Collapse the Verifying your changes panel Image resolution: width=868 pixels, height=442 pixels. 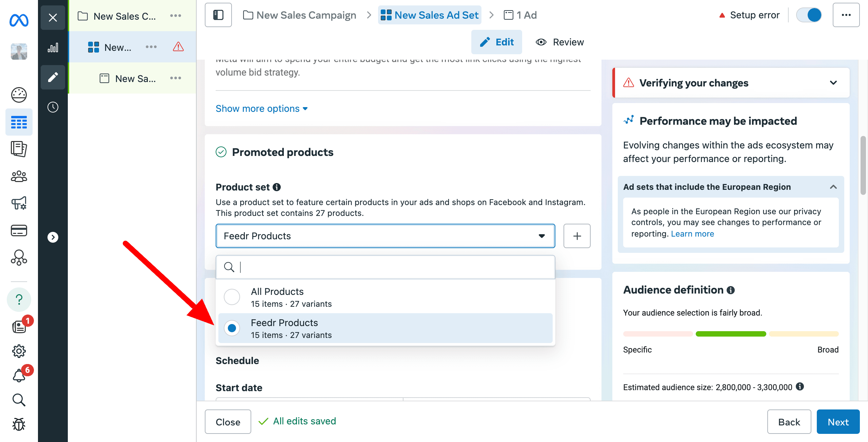tap(834, 82)
